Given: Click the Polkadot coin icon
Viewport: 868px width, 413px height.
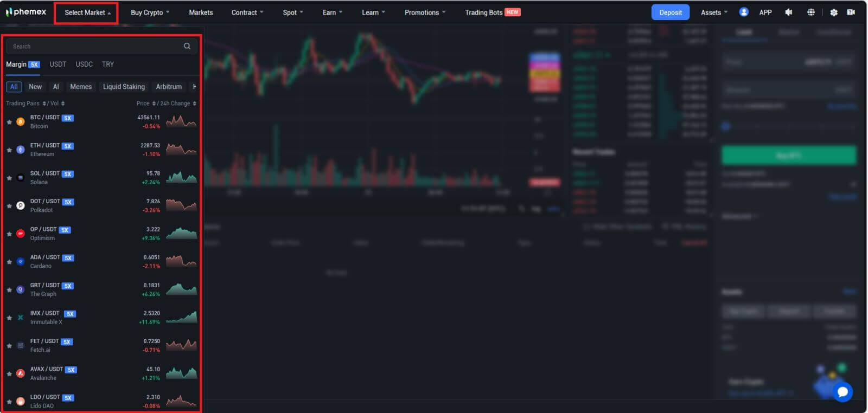Looking at the screenshot, I should click(21, 205).
